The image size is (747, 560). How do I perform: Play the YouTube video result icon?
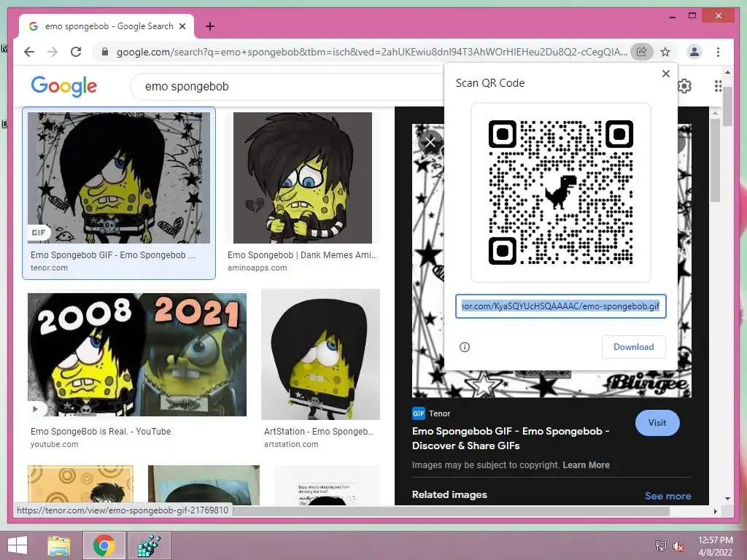35,408
